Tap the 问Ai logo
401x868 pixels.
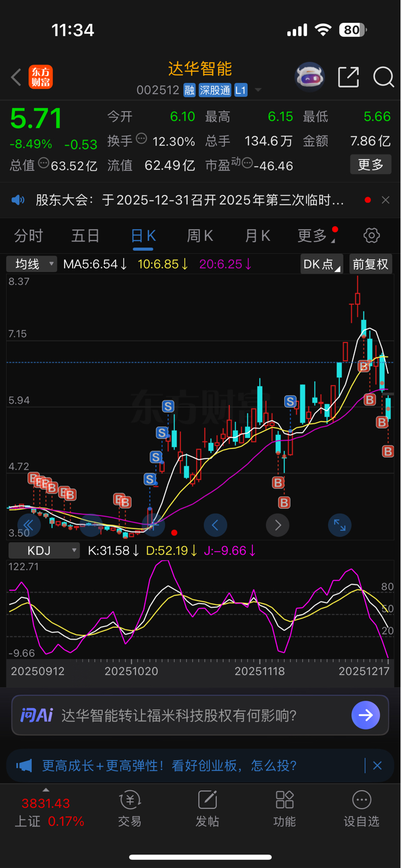click(37, 715)
